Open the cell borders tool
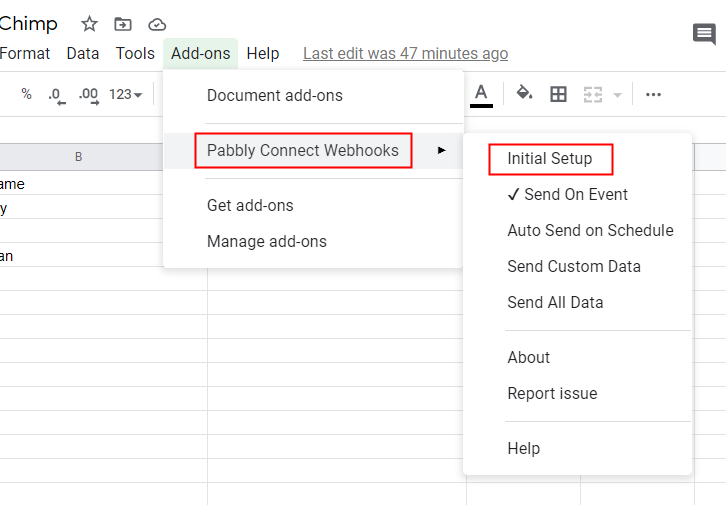The height and width of the screenshot is (505, 726). click(559, 94)
